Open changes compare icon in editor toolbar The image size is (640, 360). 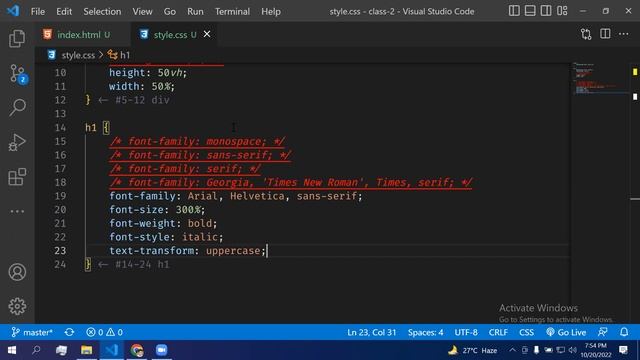point(586,34)
